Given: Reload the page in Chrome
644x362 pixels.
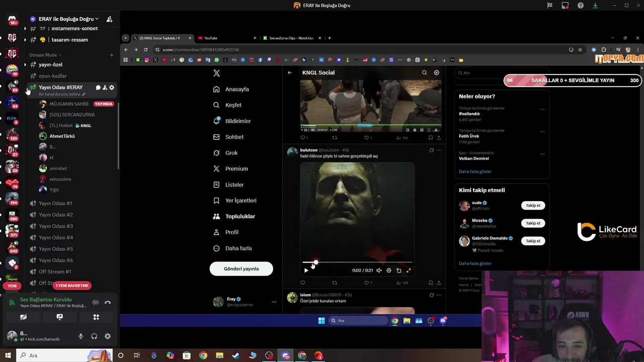Looking at the screenshot, I should (x=145, y=50).
